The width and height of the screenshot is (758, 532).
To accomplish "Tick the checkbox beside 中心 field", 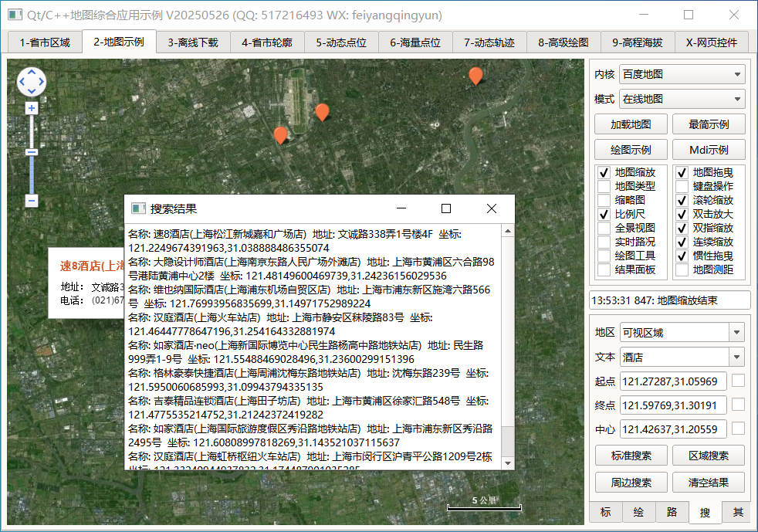I will 738,428.
